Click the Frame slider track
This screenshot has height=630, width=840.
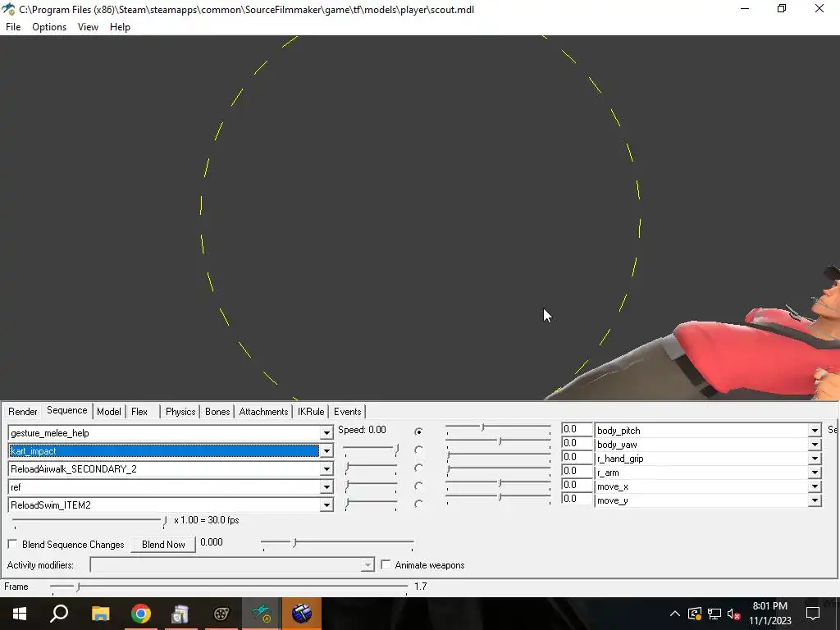(x=230, y=587)
